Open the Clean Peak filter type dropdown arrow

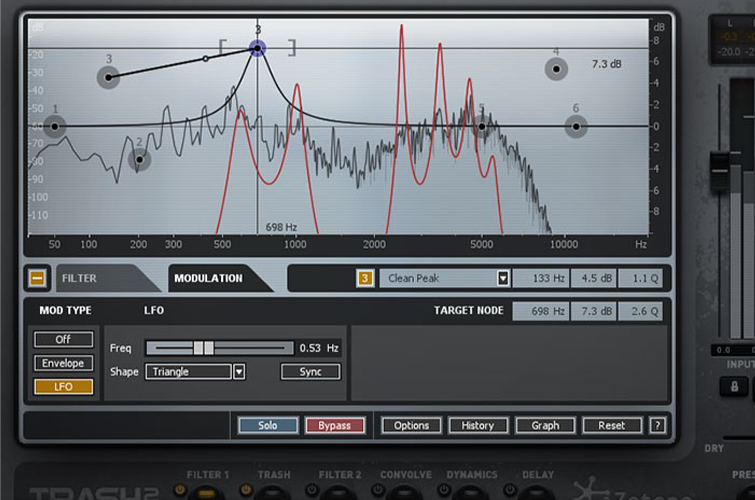click(x=503, y=278)
